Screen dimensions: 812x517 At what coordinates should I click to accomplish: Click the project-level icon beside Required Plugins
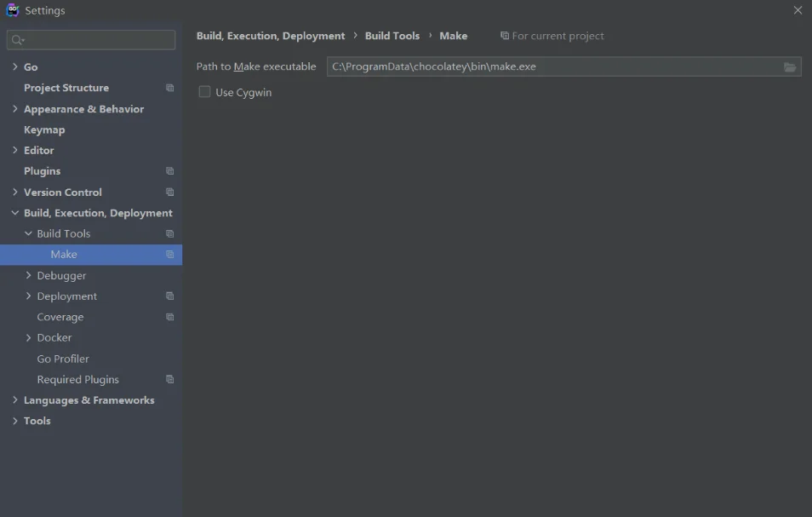point(170,380)
